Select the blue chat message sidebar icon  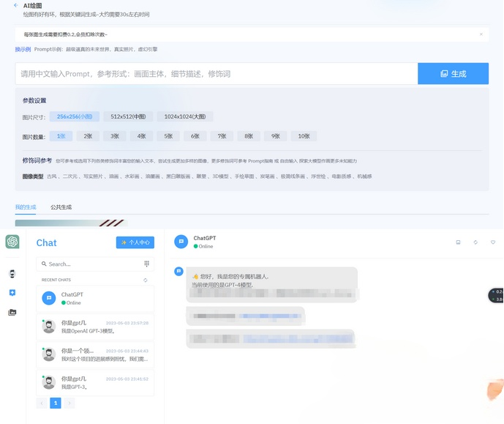tap(12, 293)
